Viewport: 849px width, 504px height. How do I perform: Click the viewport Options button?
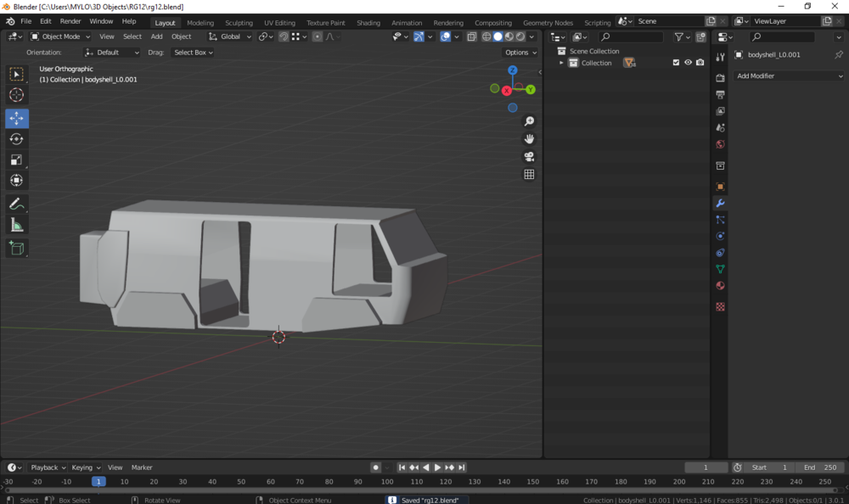point(520,53)
